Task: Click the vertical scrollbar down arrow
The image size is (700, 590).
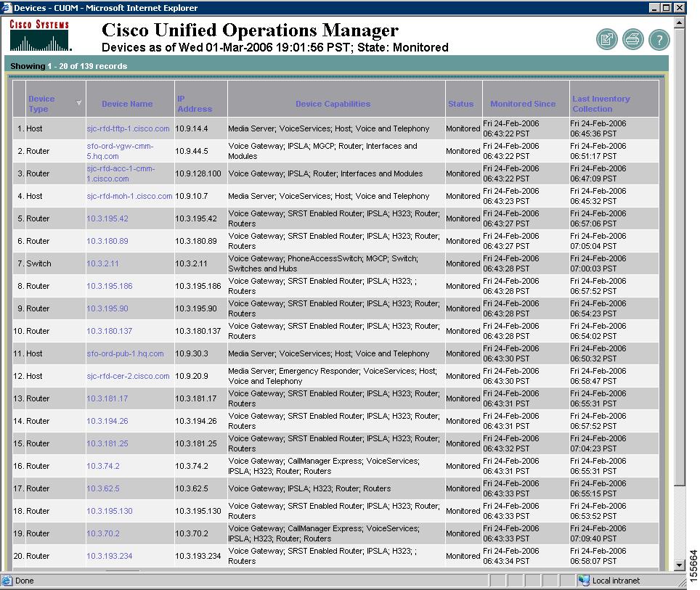Action: click(679, 565)
